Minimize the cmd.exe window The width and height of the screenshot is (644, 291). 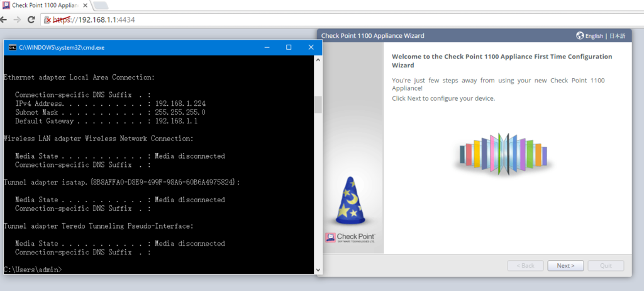267,47
